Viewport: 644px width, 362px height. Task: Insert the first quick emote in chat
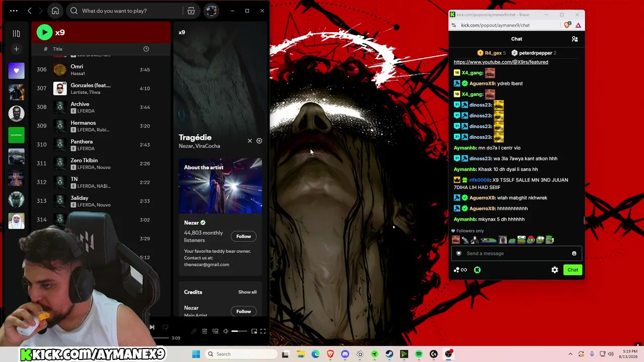456,240
